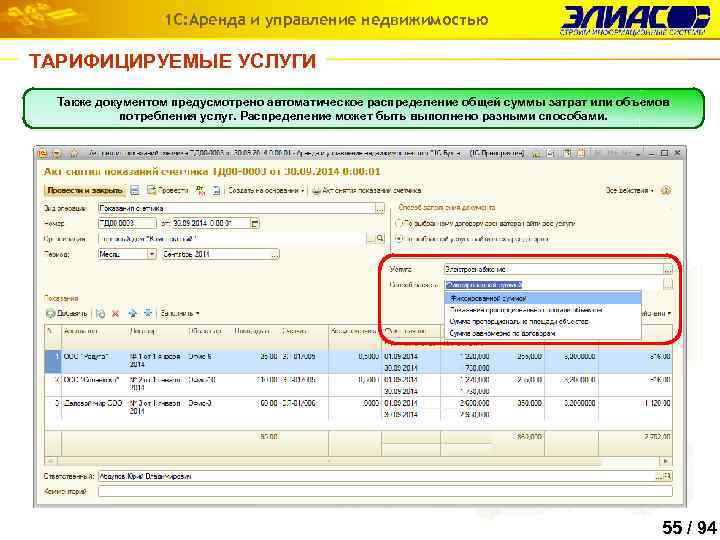Click the 1C application logo icon in the title bar
Viewport: 720px width, 540px height.
pos(43,153)
